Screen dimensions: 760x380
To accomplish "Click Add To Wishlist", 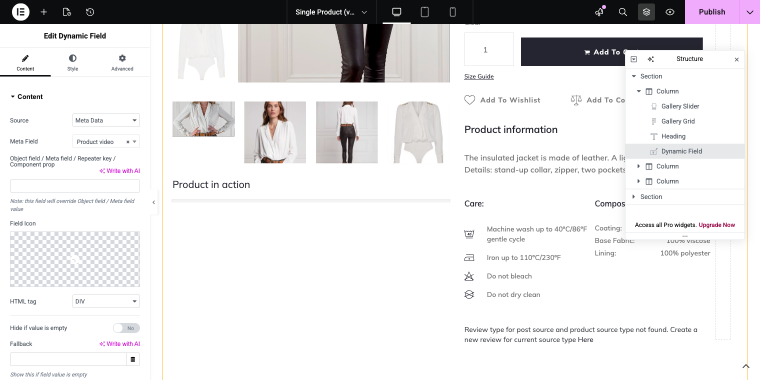I will (x=510, y=100).
